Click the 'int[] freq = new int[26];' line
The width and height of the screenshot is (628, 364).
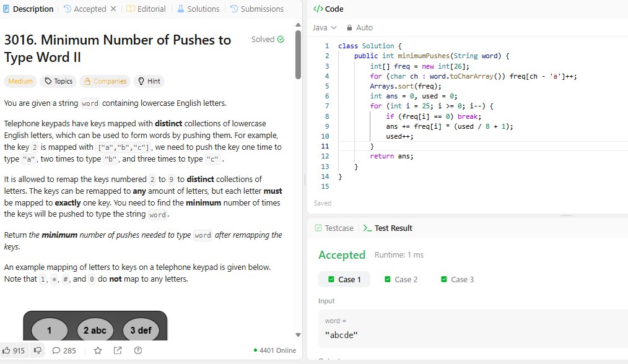[x=419, y=66]
